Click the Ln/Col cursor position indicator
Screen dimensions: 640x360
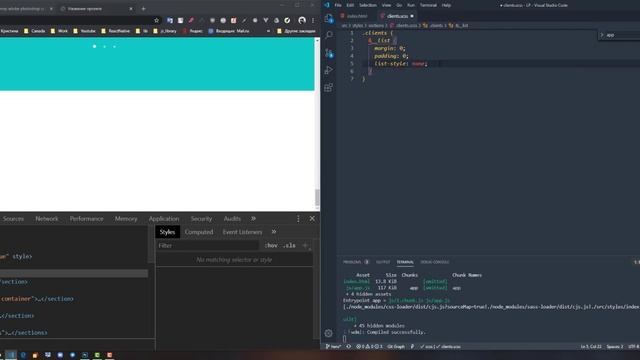click(x=591, y=347)
